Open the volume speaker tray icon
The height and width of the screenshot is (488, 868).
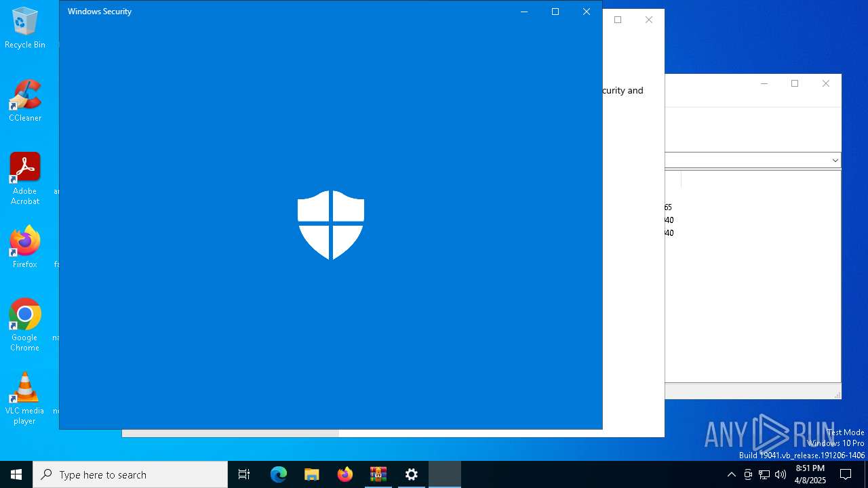click(781, 474)
